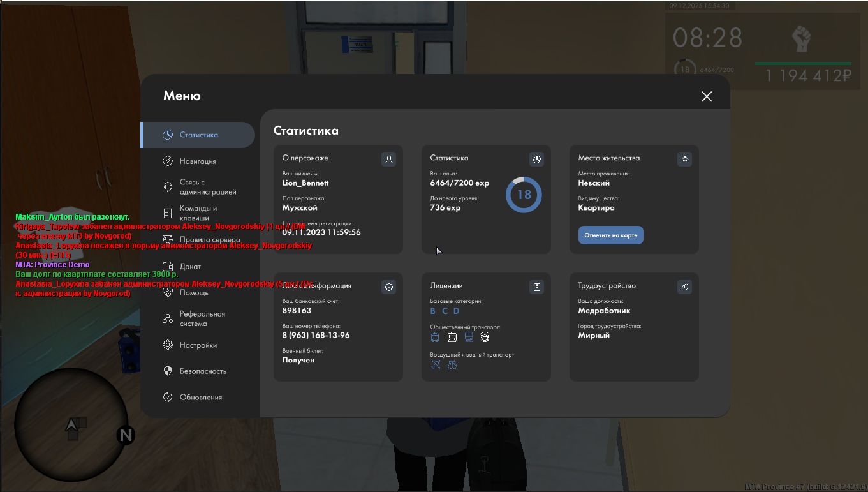Click the face icon in personal information card
Screen dimensions: 868x492
pyautogui.click(x=388, y=287)
